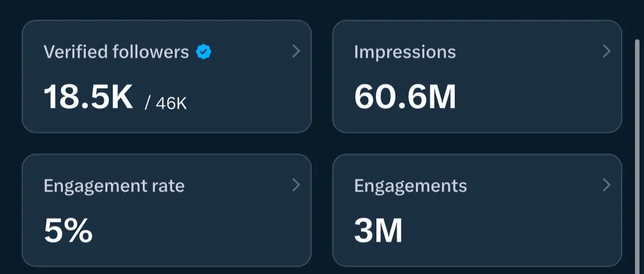The height and width of the screenshot is (274, 644).
Task: Expand the Engagement rate chevron arrow
Action: click(296, 185)
